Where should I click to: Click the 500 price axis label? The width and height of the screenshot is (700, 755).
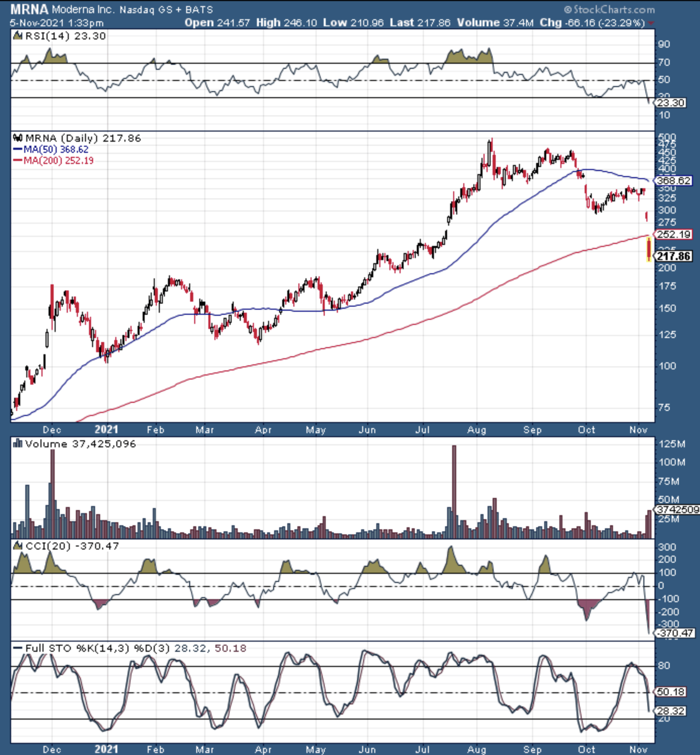point(667,138)
